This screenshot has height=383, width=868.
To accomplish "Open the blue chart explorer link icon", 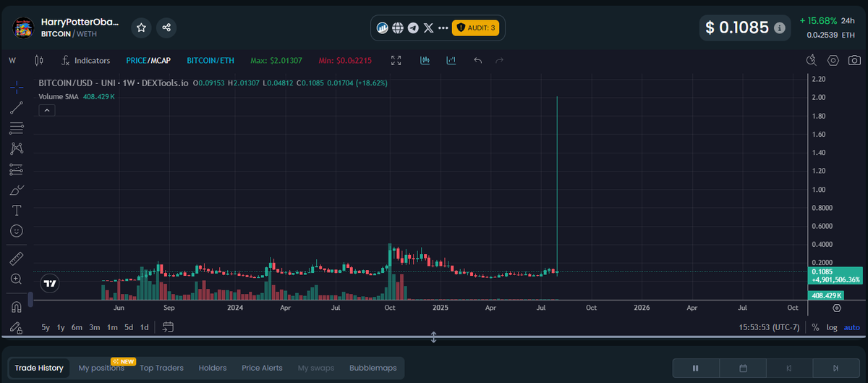I will pos(383,28).
